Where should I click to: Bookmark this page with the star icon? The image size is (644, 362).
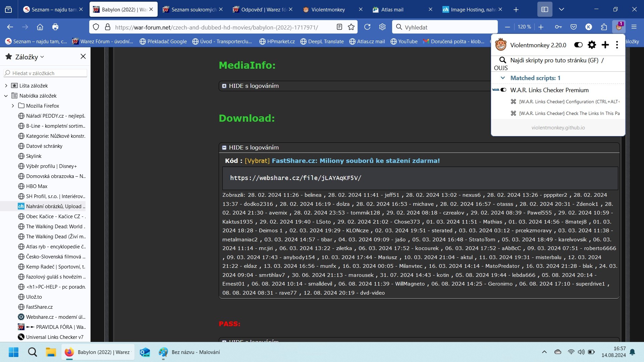pyautogui.click(x=351, y=27)
